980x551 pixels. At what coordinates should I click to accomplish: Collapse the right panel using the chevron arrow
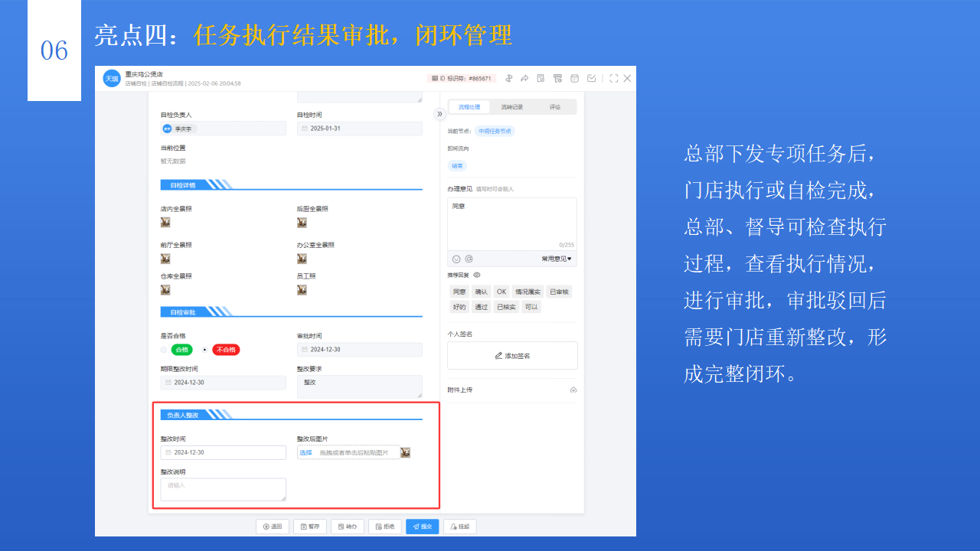coord(439,113)
